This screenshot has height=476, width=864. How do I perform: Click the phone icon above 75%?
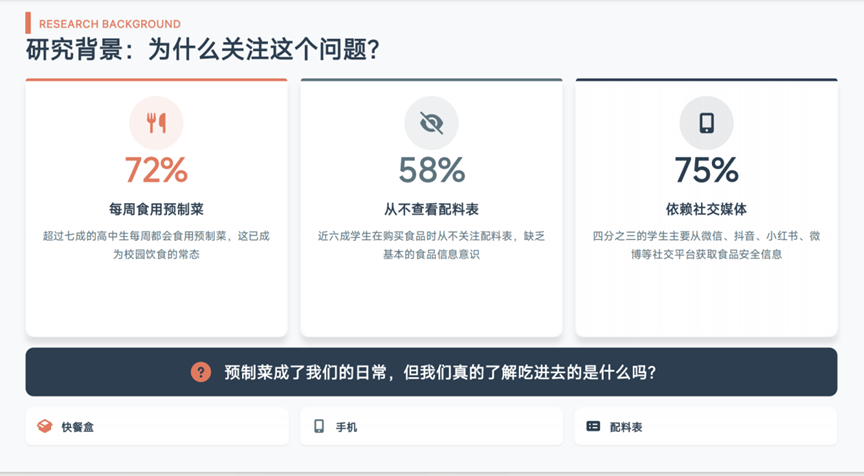(x=706, y=123)
